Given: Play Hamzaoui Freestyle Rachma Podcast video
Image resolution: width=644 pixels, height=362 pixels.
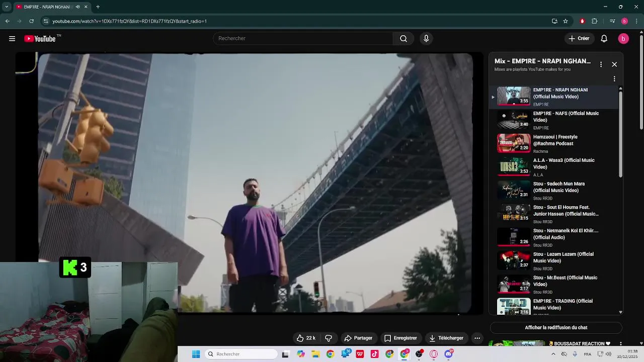Looking at the screenshot, I should (553, 144).
